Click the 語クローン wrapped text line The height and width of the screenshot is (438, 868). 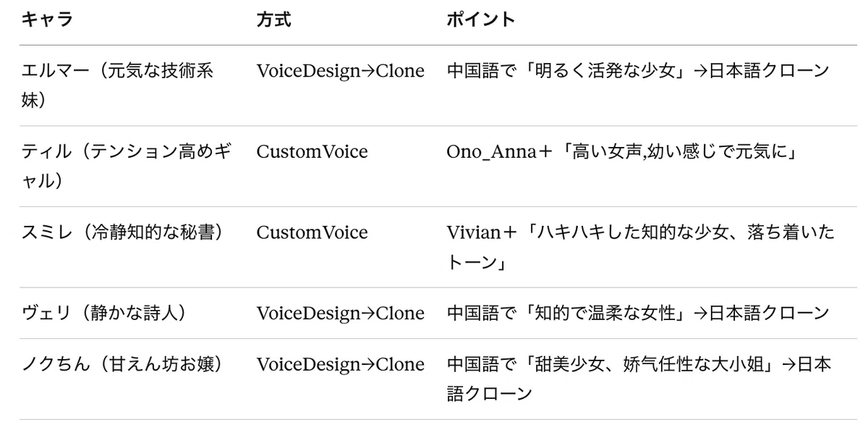pos(490,393)
